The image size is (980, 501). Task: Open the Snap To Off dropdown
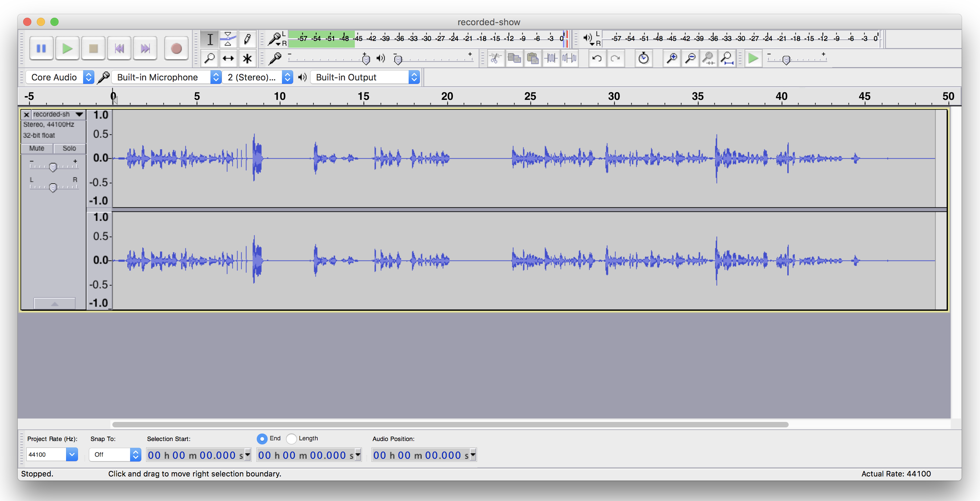click(x=115, y=455)
